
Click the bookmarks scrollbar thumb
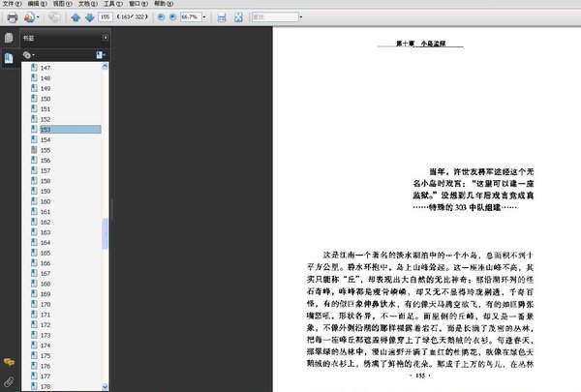click(105, 233)
